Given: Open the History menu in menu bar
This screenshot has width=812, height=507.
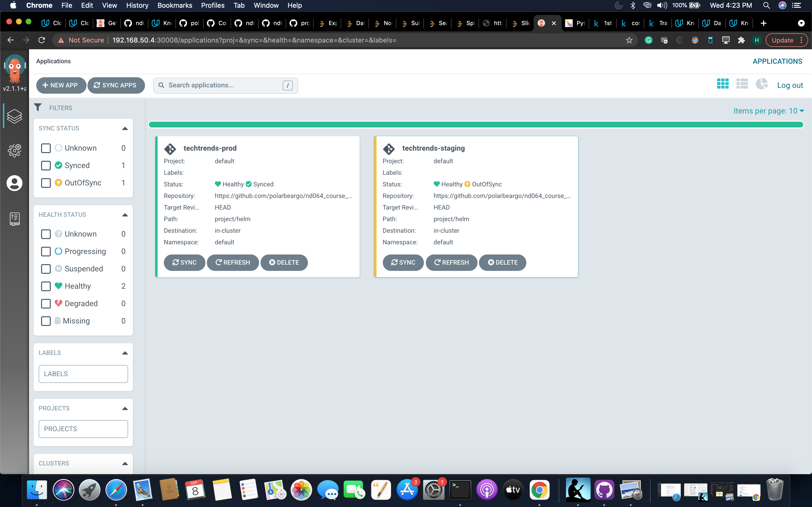Looking at the screenshot, I should point(137,5).
